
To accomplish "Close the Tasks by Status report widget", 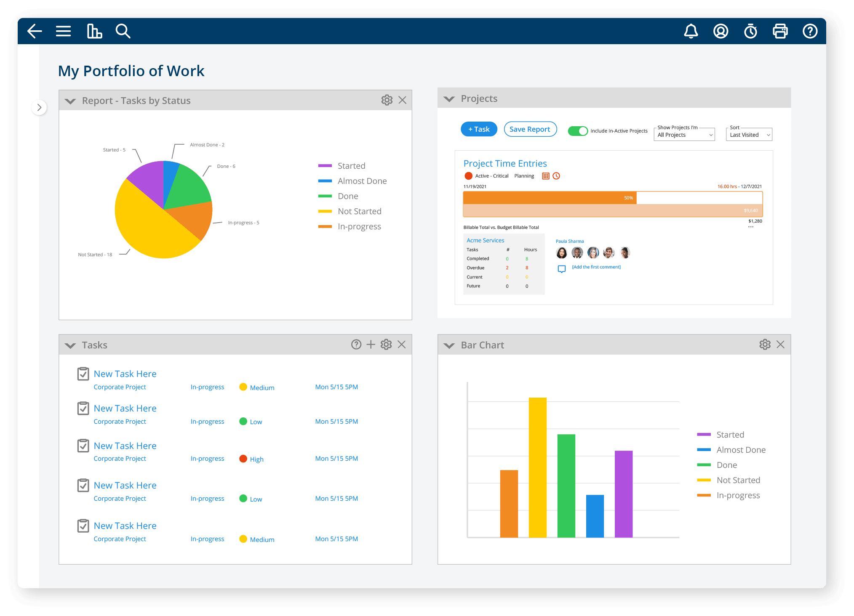I will pos(402,100).
